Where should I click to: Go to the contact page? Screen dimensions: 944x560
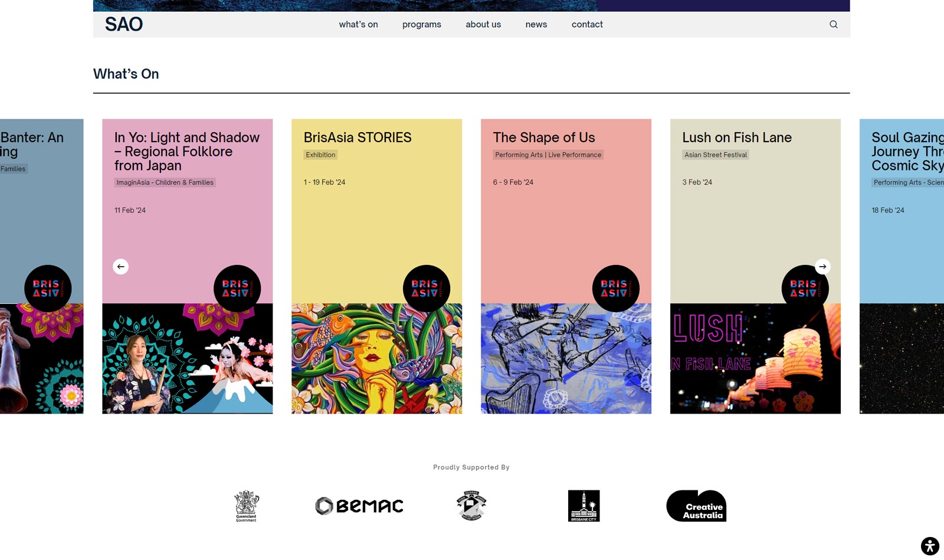[587, 24]
